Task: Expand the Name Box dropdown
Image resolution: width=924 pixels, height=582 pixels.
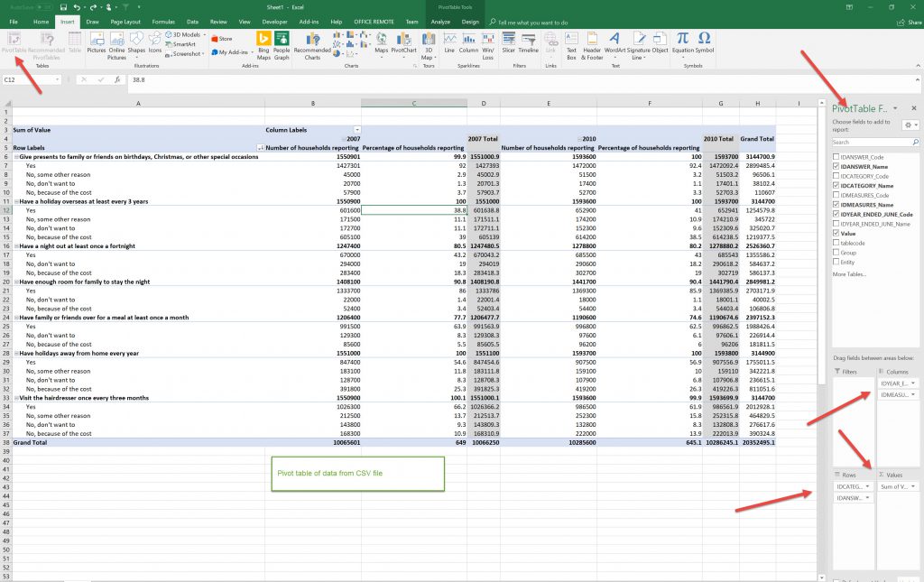Action: click(x=57, y=79)
